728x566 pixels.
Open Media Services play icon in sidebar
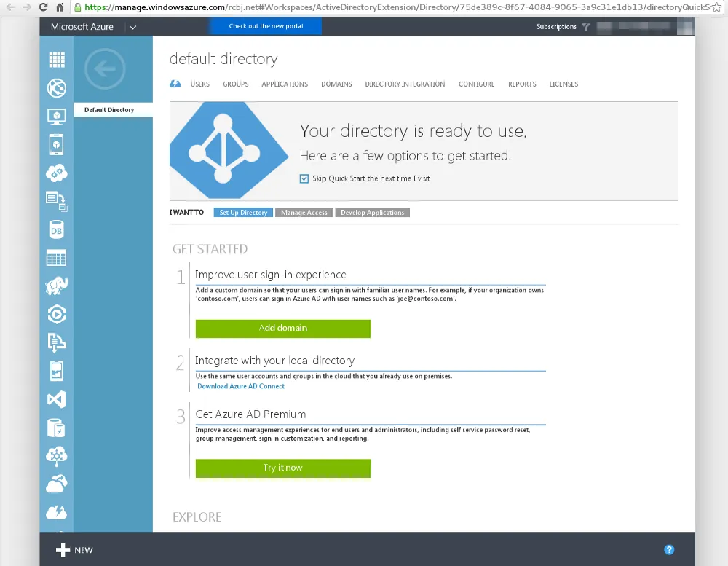(x=57, y=315)
